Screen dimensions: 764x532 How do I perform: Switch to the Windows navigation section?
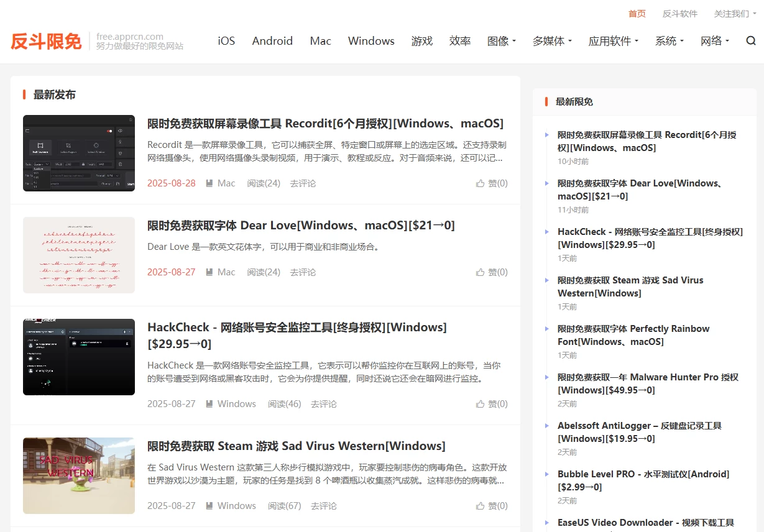click(x=371, y=41)
